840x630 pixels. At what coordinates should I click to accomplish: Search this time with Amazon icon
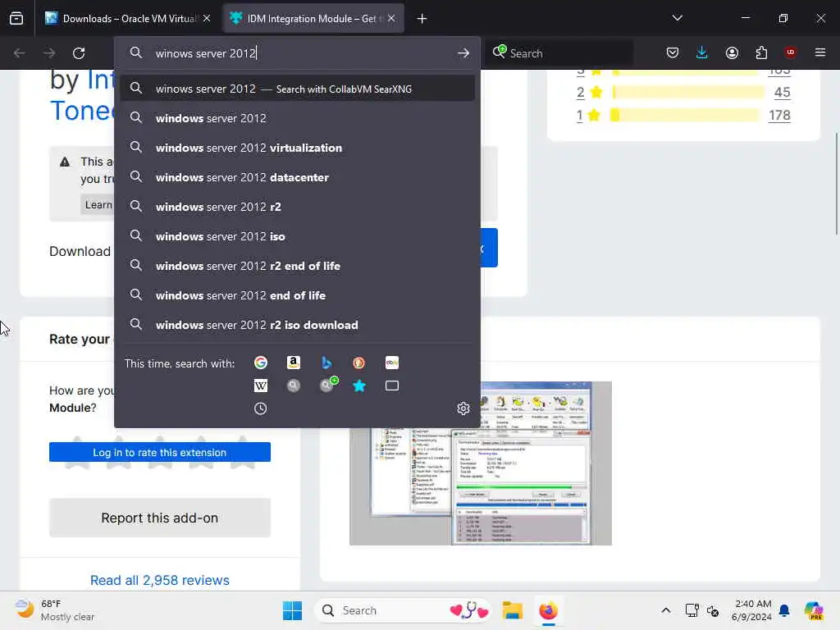pyautogui.click(x=293, y=363)
